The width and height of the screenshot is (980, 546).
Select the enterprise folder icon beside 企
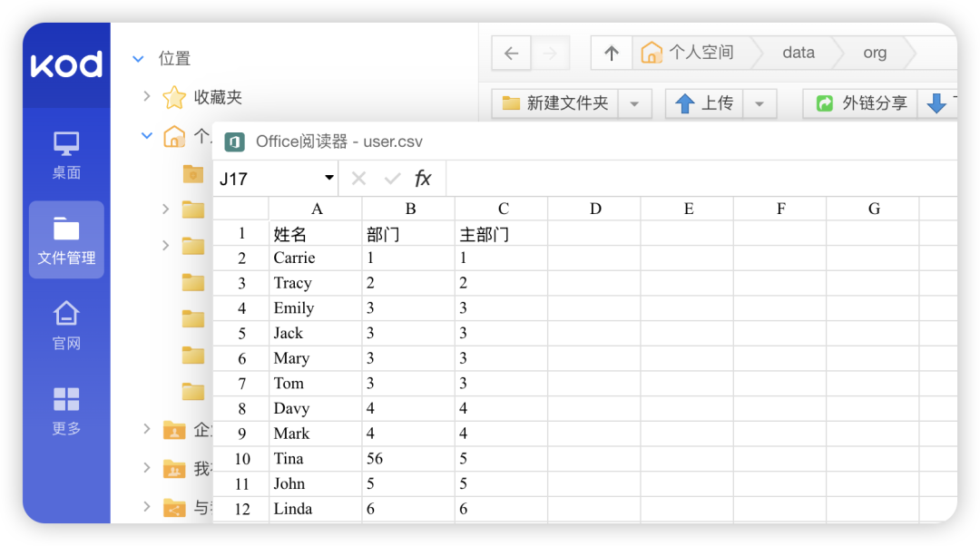[x=174, y=430]
